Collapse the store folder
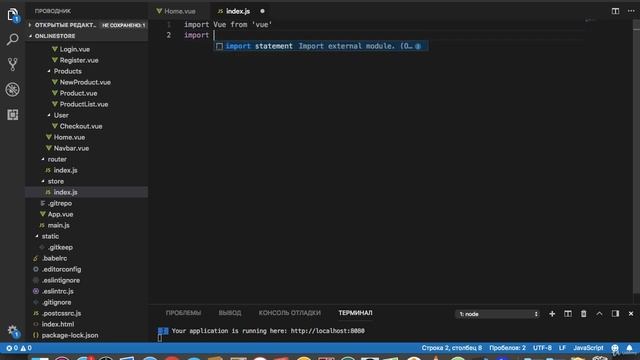Image resolution: width=640 pixels, height=360 pixels. coord(56,181)
